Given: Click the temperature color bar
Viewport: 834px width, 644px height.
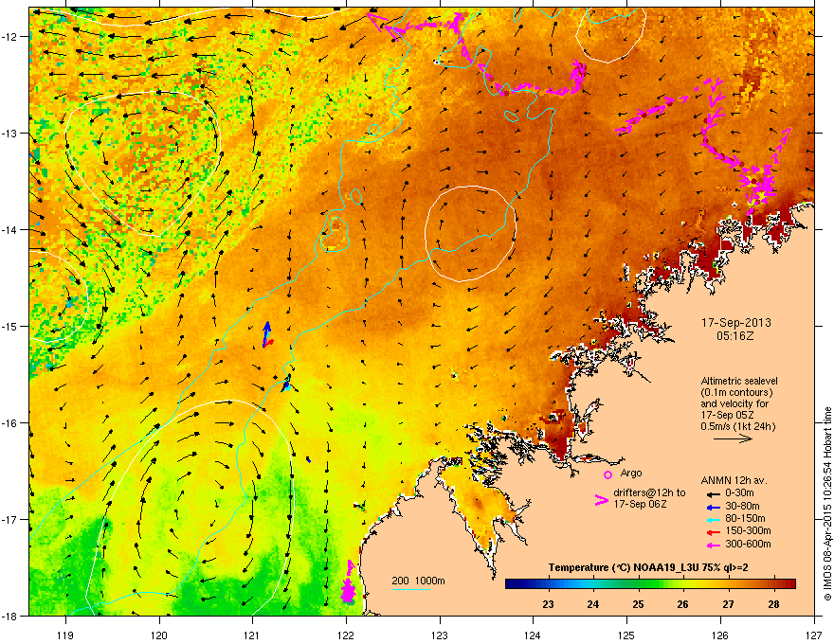Looking at the screenshot, I should click(650, 584).
